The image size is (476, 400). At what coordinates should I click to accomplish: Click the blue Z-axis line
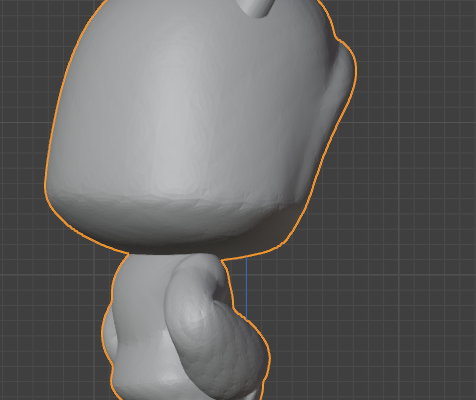coord(246,286)
